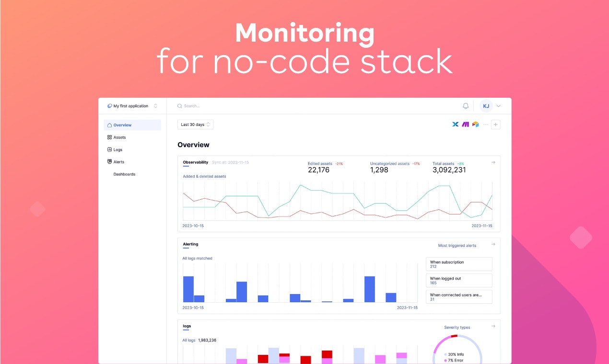Click the KJ user avatar

pos(486,106)
